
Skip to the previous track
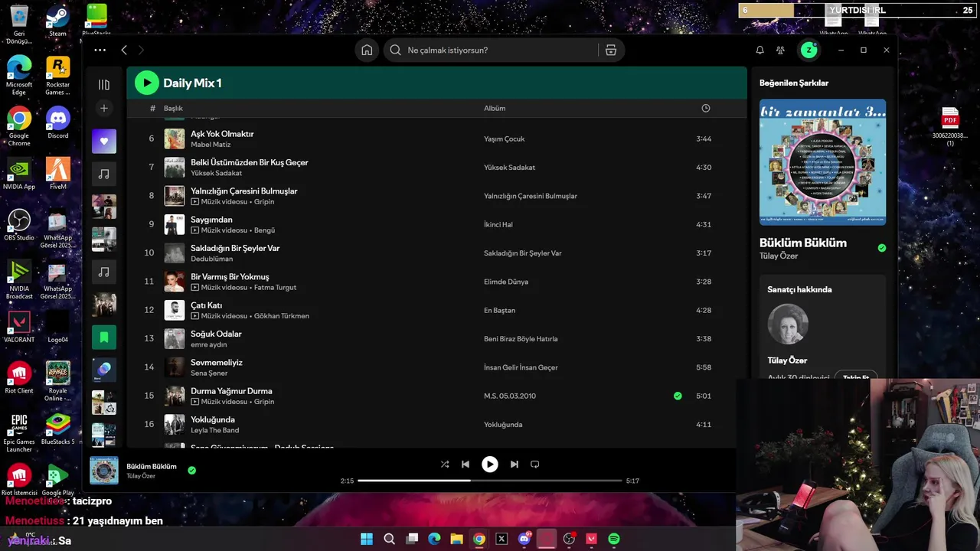click(465, 464)
